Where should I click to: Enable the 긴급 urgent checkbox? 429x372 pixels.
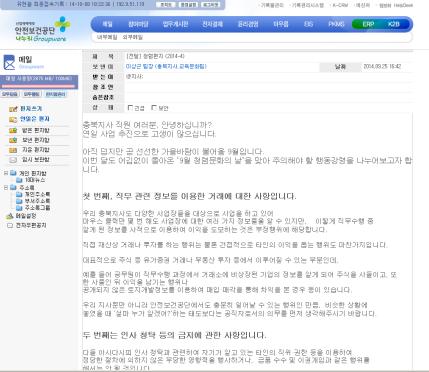[130, 108]
